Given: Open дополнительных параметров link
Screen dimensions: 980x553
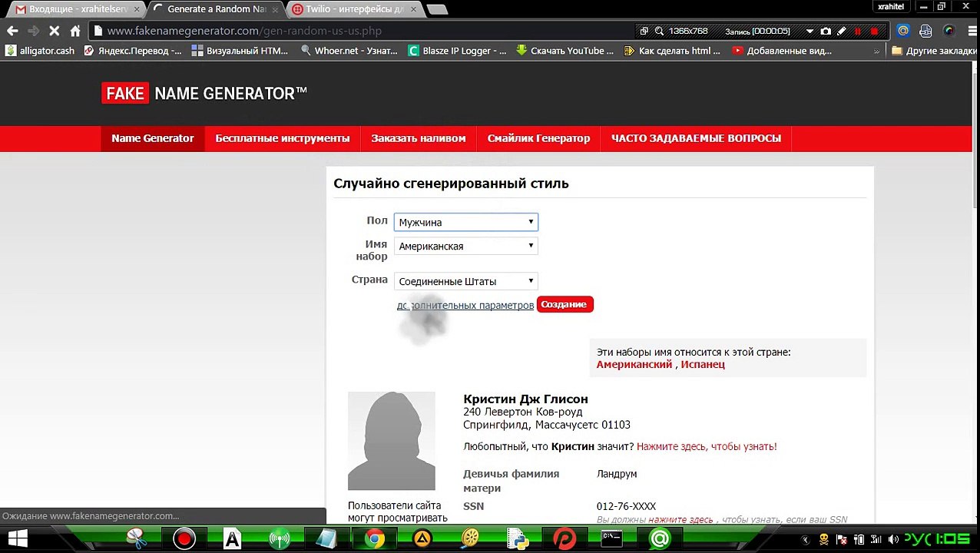Looking at the screenshot, I should [x=465, y=306].
